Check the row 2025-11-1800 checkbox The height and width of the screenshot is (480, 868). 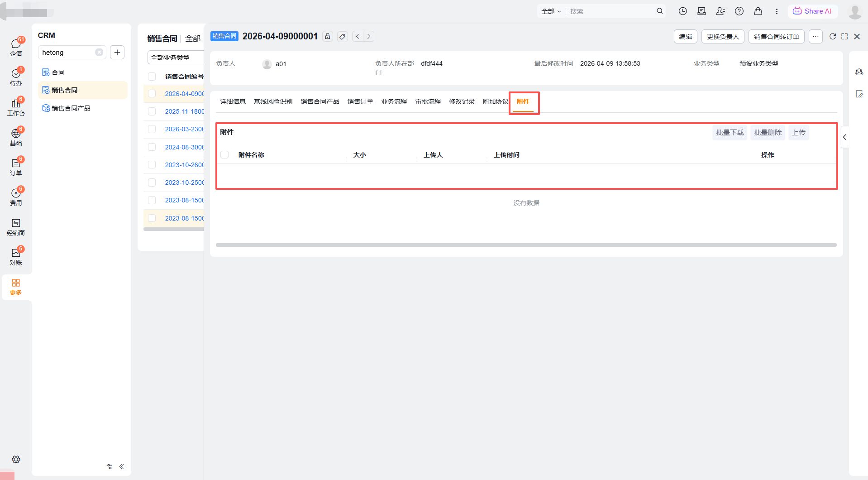pos(152,111)
